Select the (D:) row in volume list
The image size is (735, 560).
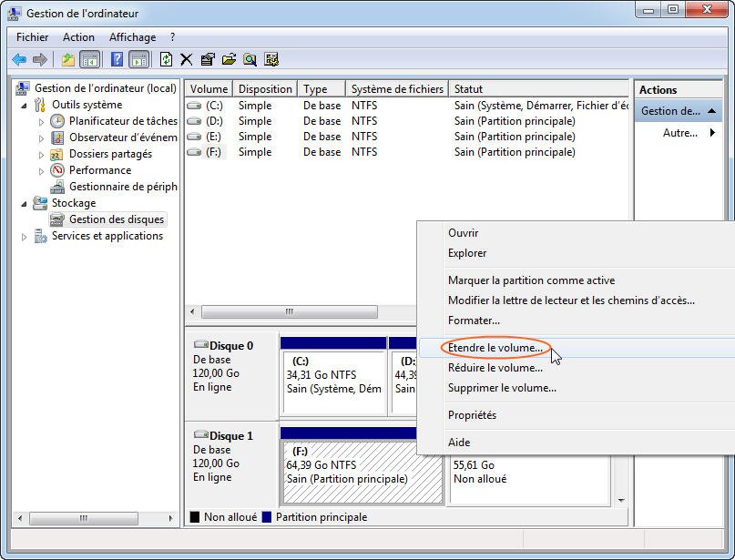tap(407, 121)
